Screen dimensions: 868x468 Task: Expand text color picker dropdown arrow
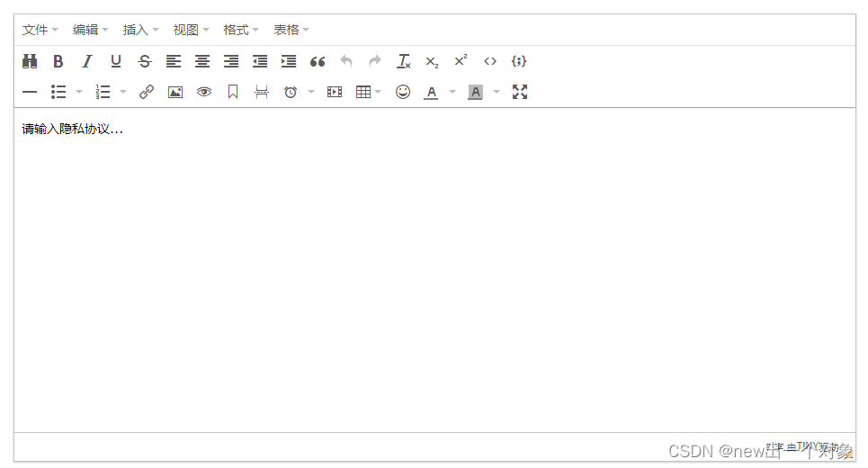pyautogui.click(x=452, y=92)
